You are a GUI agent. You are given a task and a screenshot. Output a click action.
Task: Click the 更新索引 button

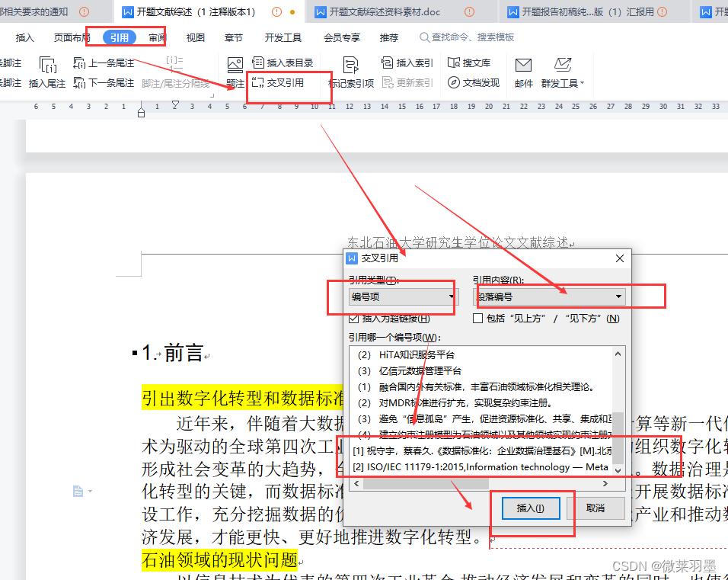407,83
